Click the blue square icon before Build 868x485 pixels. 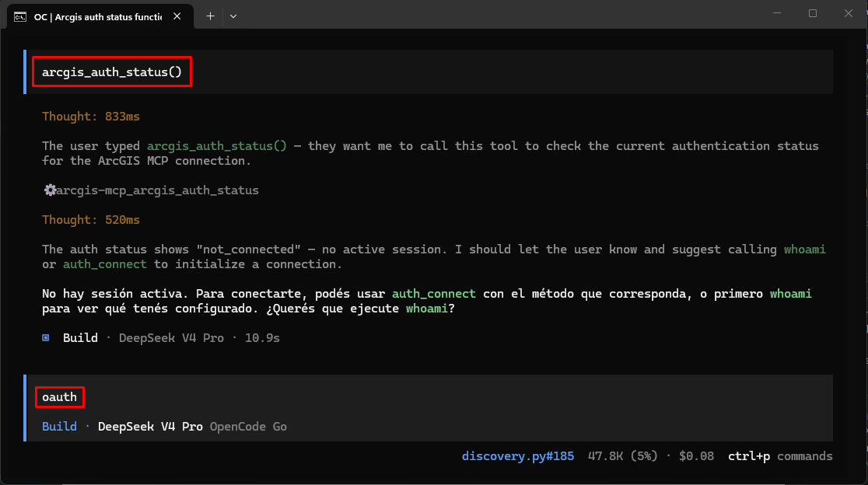pyautogui.click(x=46, y=337)
